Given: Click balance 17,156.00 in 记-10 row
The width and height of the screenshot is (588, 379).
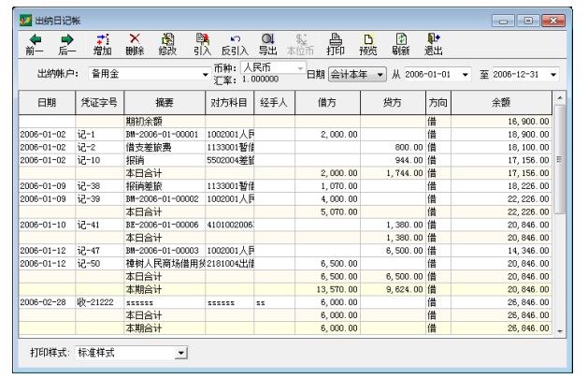Looking at the screenshot, I should pos(501,160).
